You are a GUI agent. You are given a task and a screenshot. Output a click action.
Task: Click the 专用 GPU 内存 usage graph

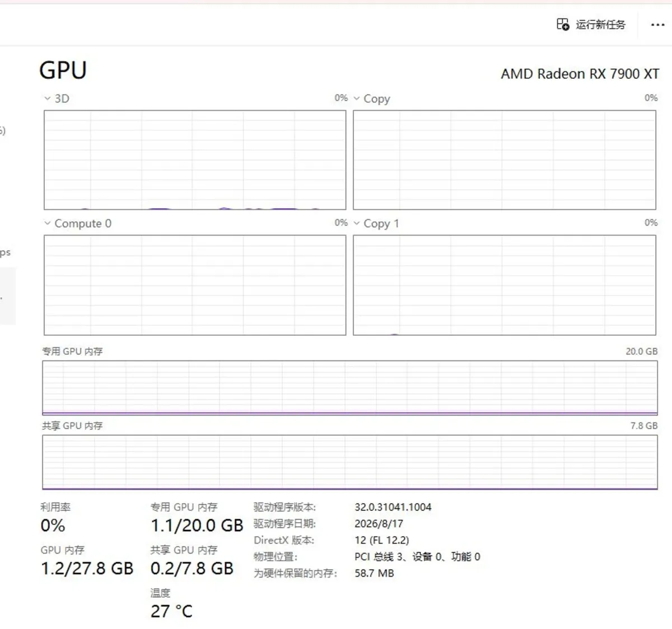pyautogui.click(x=350, y=388)
